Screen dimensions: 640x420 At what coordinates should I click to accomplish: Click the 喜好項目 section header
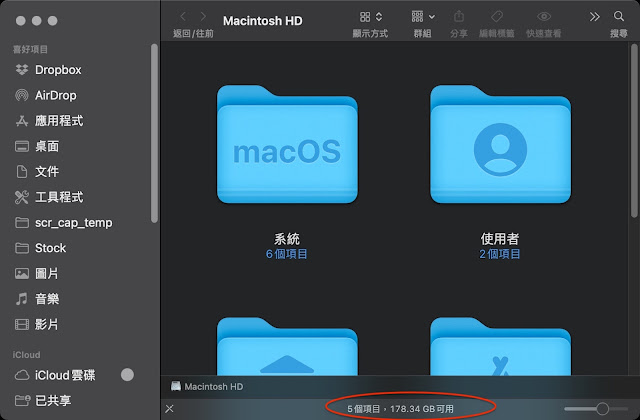tap(30, 49)
